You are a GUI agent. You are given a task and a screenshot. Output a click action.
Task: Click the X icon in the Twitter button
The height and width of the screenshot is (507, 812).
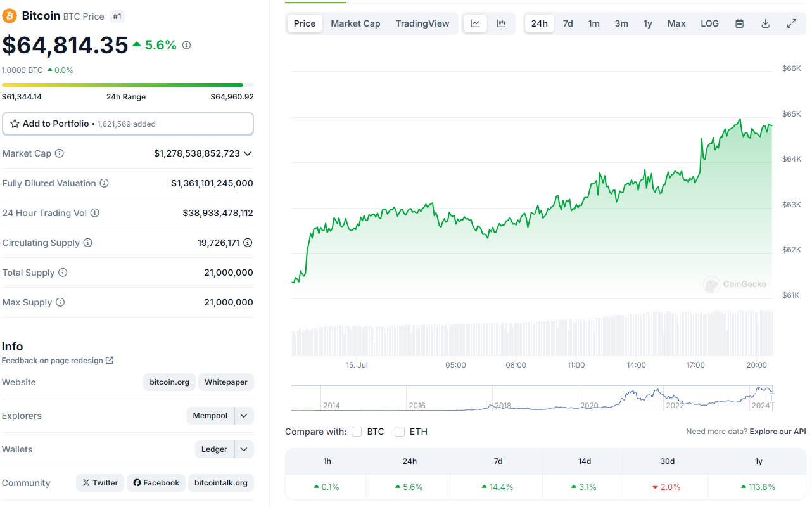click(x=86, y=483)
